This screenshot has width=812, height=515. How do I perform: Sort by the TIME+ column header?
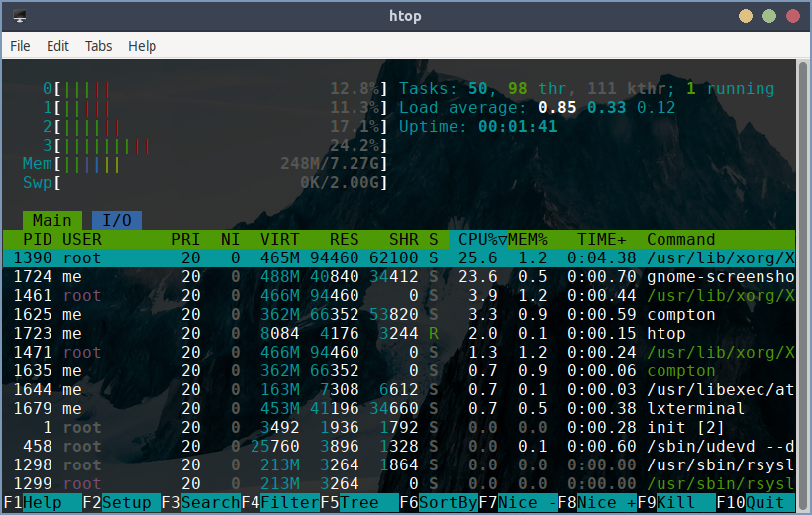coord(602,240)
